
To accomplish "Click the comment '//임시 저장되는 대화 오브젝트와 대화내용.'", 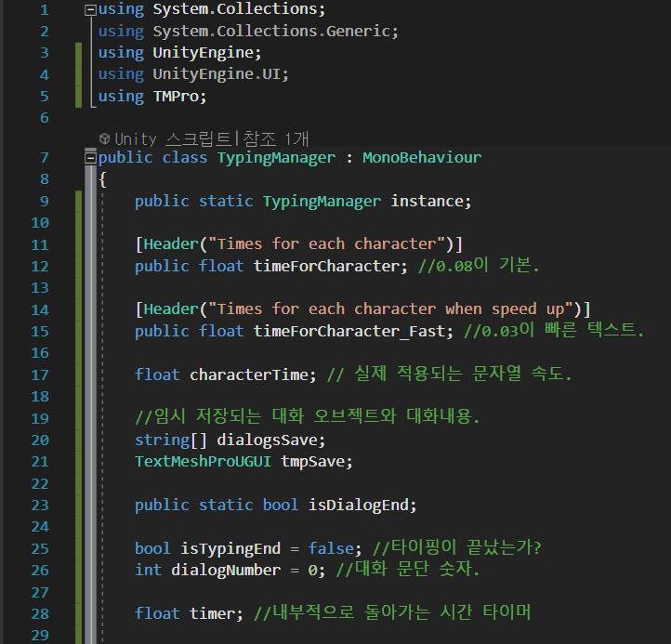I will (x=308, y=416).
